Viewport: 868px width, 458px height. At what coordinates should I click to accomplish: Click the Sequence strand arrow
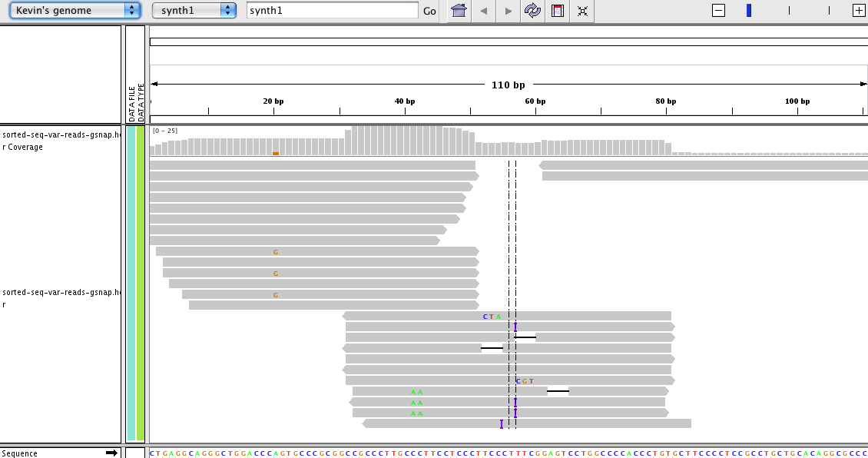point(111,453)
